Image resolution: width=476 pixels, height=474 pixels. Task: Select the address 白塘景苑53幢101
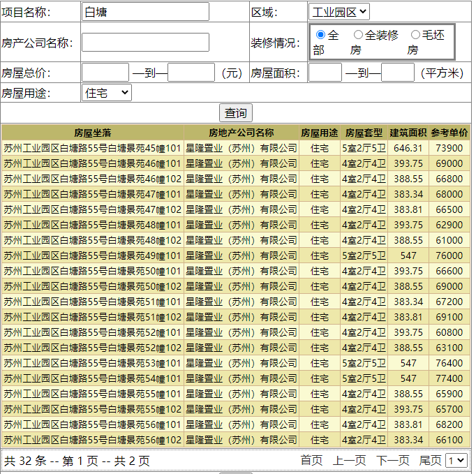[x=92, y=363]
